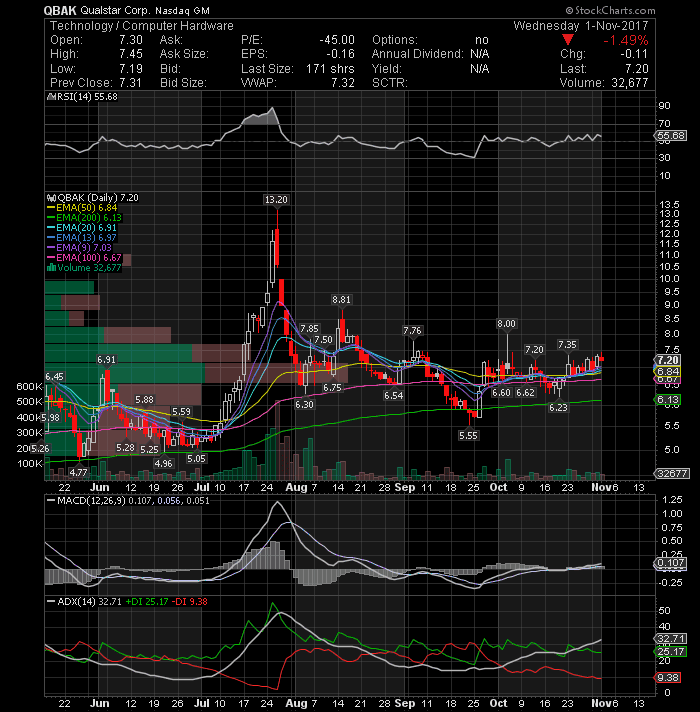Viewport: 700px width, 712px height.
Task: Click the 6.30 August low label
Action: coord(304,405)
